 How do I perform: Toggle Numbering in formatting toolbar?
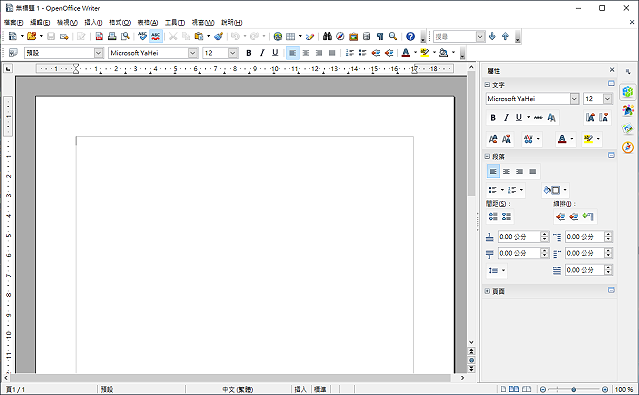tap(350, 53)
